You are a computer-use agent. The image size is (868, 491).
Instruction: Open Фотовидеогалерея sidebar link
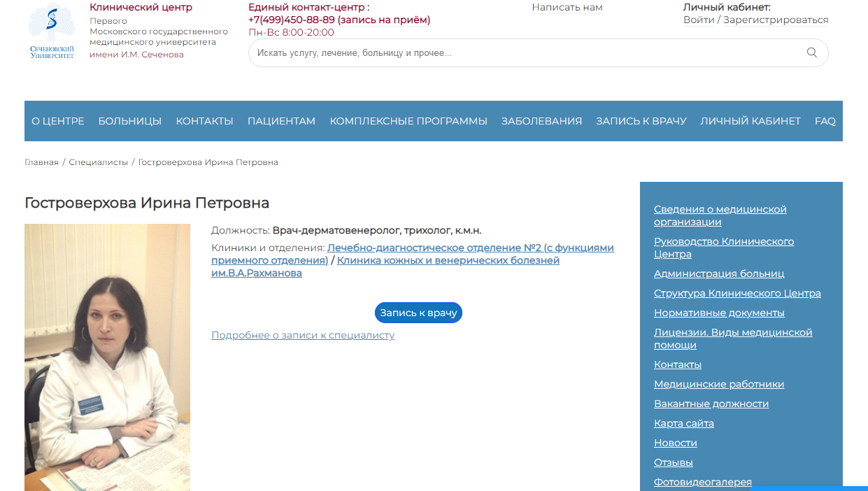click(x=703, y=483)
